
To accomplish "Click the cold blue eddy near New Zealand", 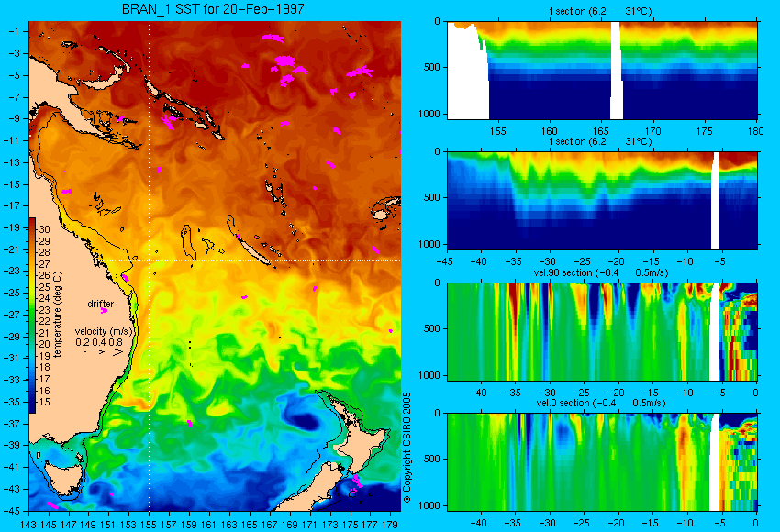I will coord(303,421).
